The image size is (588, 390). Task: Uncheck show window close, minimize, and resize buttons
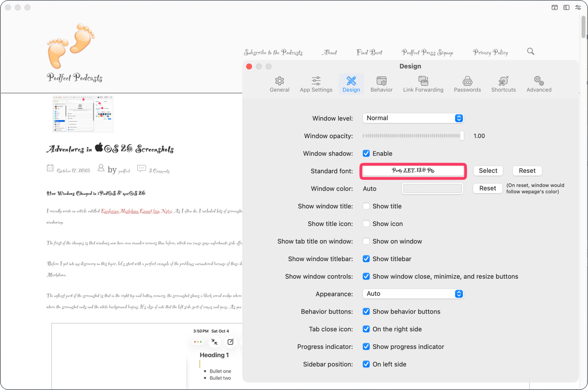pyautogui.click(x=366, y=276)
